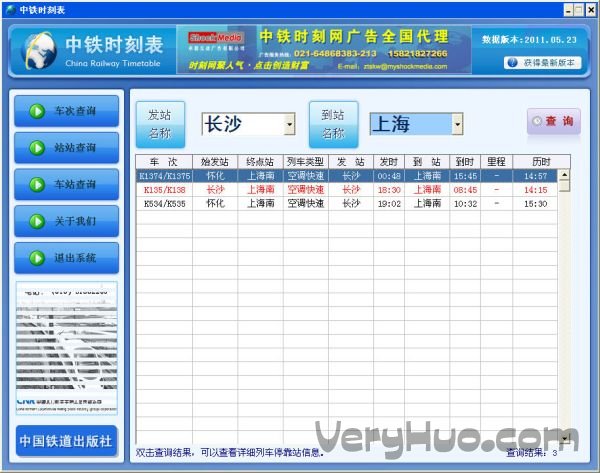Click blue info icon on 获得最新版本
The height and width of the screenshot is (473, 600).
coord(512,62)
